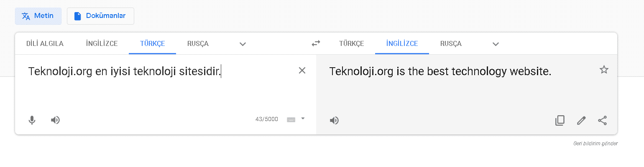The image size is (644, 167).
Task: Listen to the source text audio
Action: tap(55, 120)
